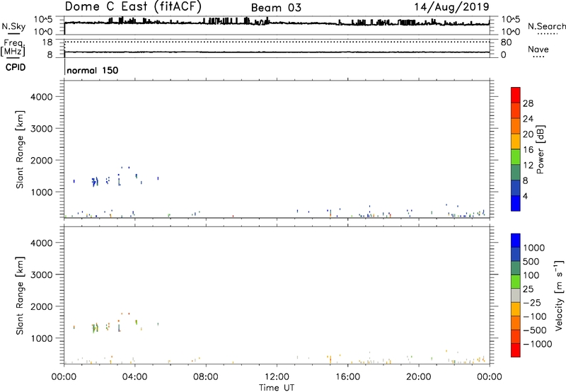The height and width of the screenshot is (392, 566).
Task: Click the "20:00" time axis label
Action: [x=418, y=377]
